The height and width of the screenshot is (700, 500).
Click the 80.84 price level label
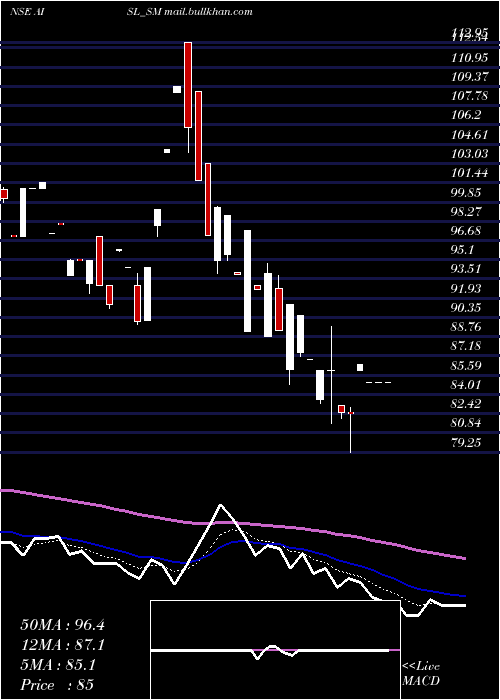467,423
